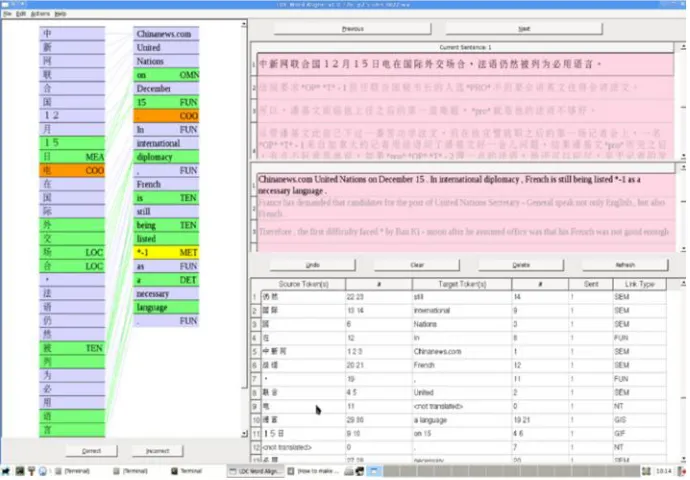This screenshot has width=690, height=480.
Task: Select the green '1 5' source token
Action: pyautogui.click(x=72, y=143)
